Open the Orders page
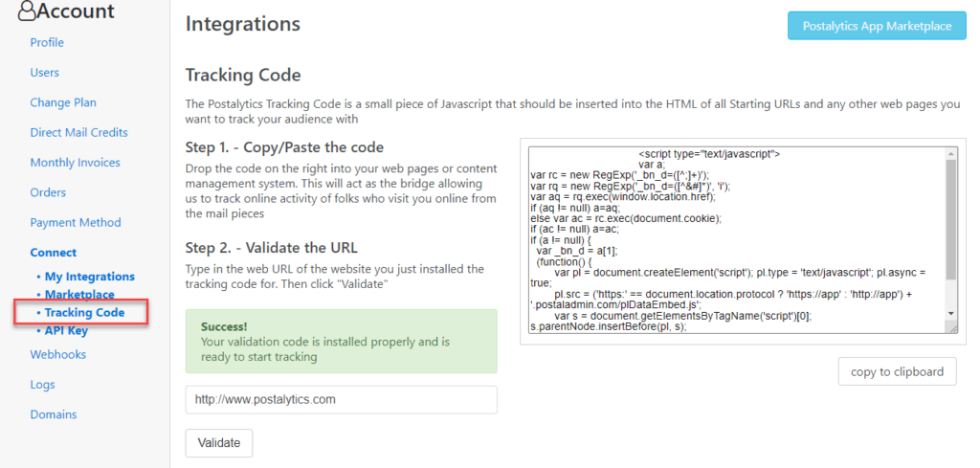Viewport: 980px width, 468px height. (48, 192)
